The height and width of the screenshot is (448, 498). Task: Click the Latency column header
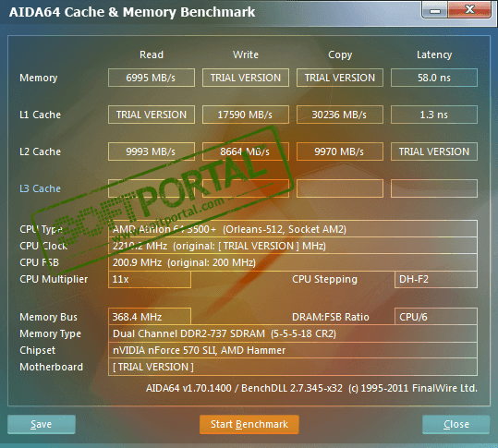click(x=434, y=54)
